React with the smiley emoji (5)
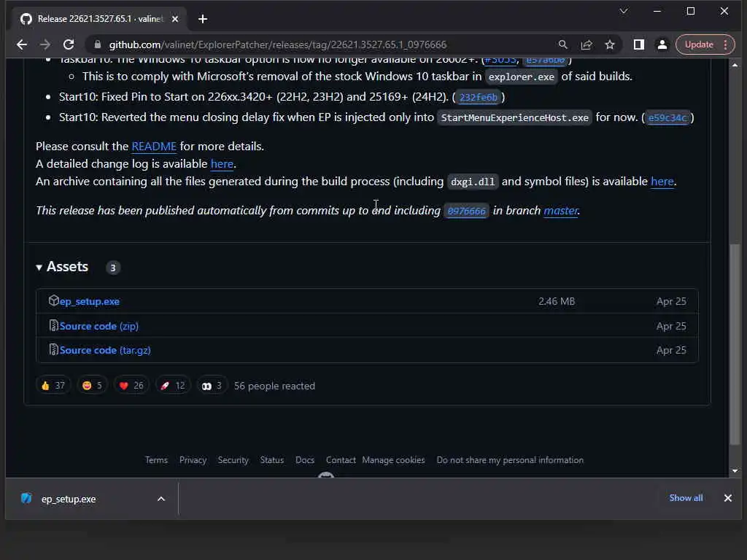This screenshot has height=560, width=747. coord(92,386)
